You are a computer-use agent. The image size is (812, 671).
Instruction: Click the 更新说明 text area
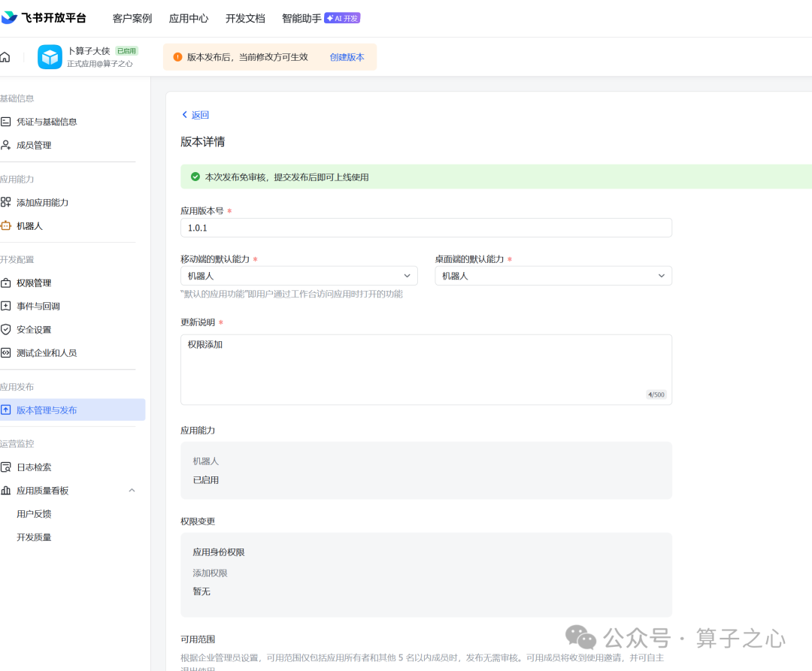point(426,370)
